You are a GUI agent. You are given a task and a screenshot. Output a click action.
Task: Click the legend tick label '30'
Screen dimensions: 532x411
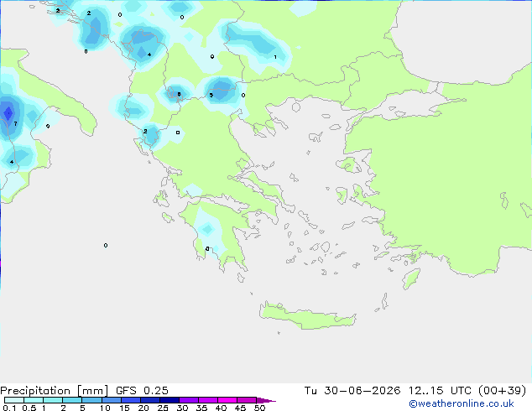click(182, 408)
